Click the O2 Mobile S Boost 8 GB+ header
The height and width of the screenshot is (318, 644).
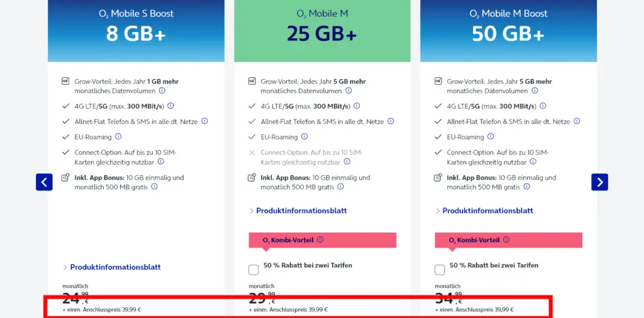pos(136,30)
